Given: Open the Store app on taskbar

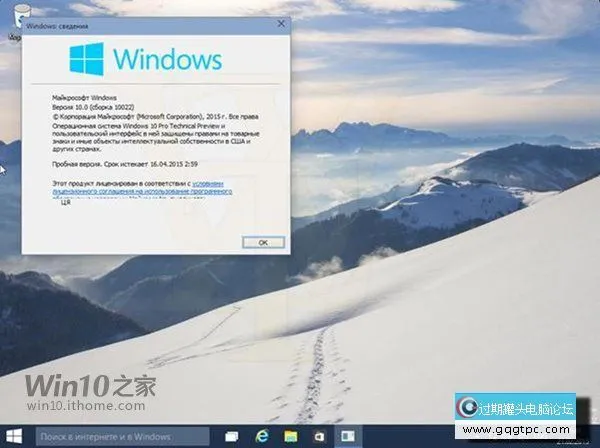Looking at the screenshot, I should 319,436.
